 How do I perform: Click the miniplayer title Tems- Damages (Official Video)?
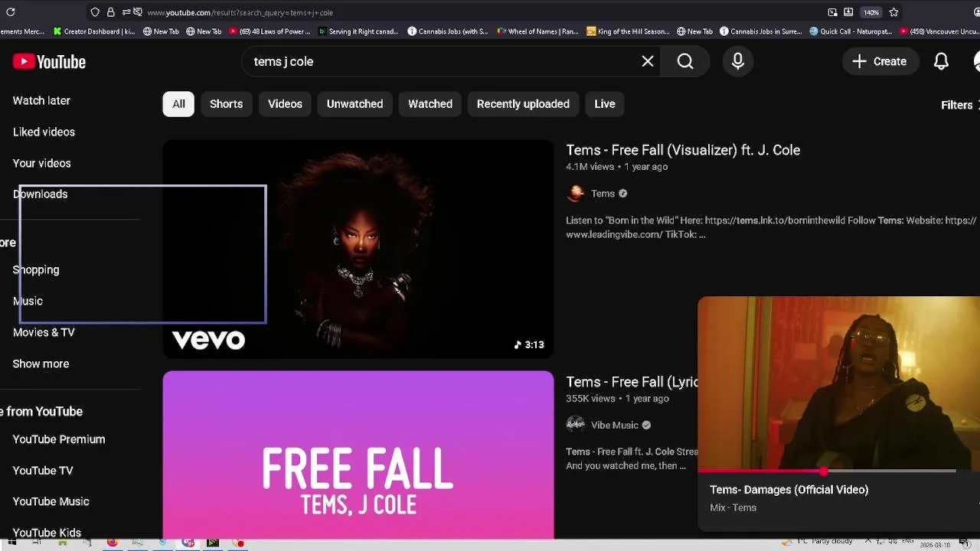tap(789, 490)
